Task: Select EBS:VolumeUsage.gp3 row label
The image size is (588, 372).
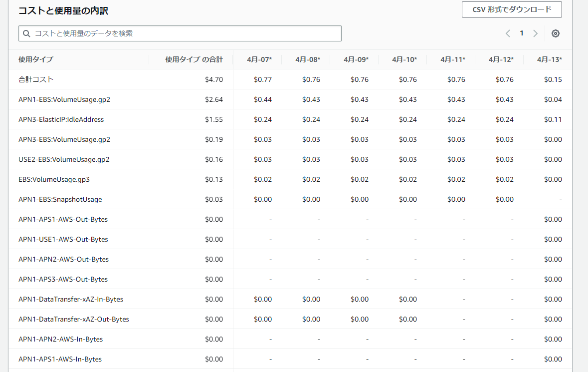Action: 54,179
